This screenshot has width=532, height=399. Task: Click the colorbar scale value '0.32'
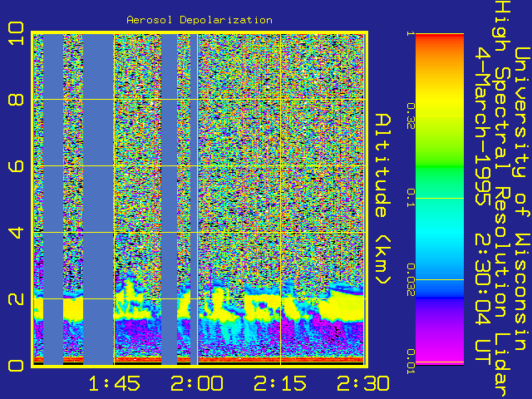pos(411,116)
